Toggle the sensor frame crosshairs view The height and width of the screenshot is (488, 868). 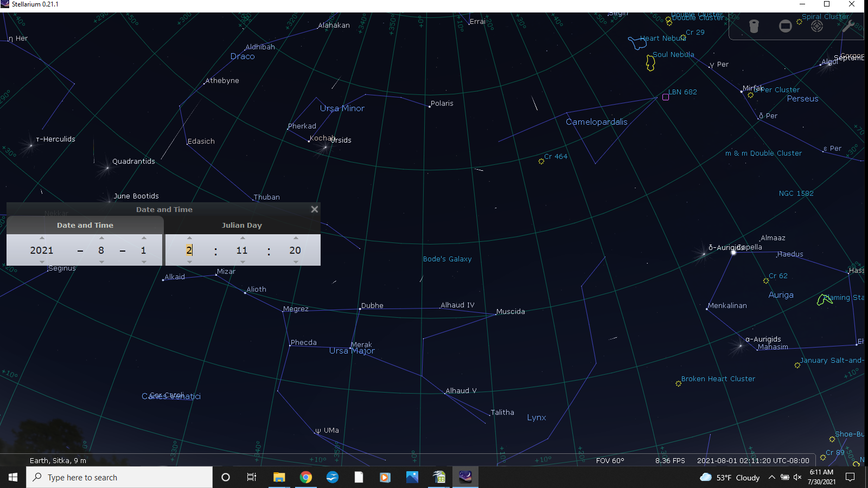(x=785, y=25)
